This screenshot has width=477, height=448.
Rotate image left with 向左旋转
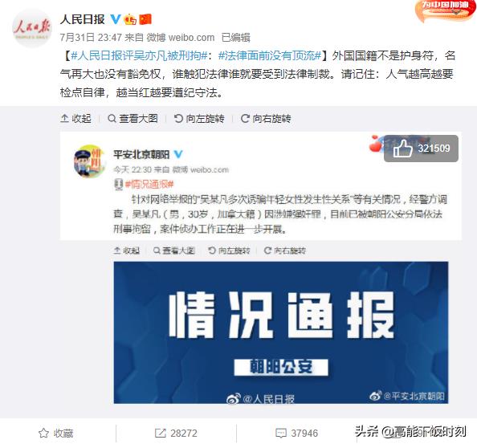click(x=199, y=118)
